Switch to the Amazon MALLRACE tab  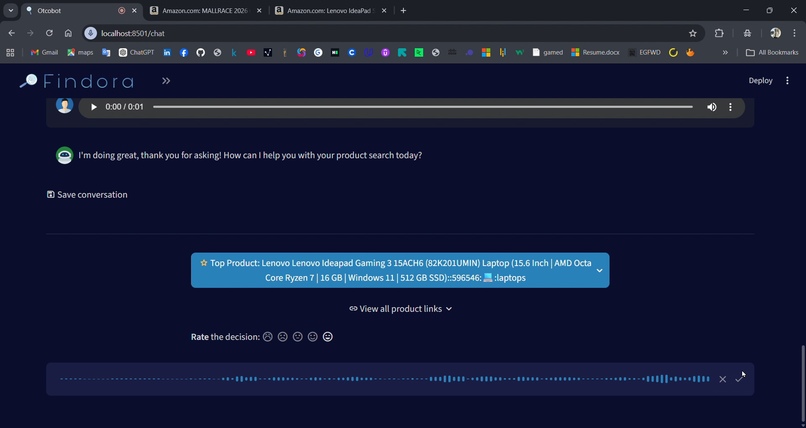click(204, 10)
